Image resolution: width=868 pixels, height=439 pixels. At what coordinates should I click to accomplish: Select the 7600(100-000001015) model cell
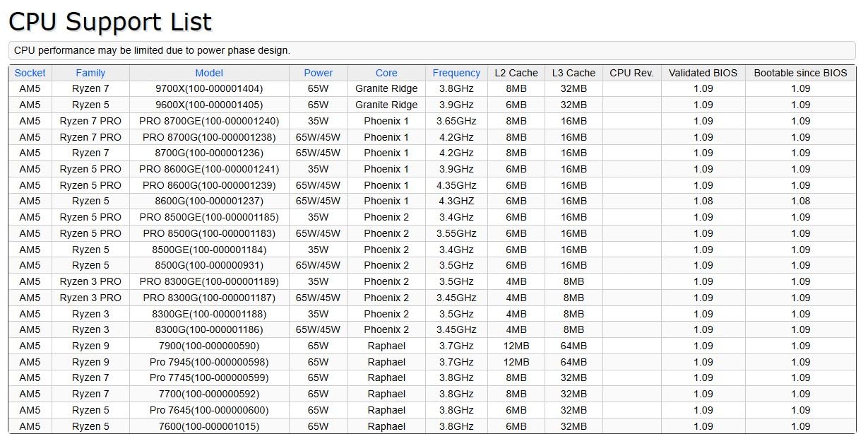tap(209, 426)
